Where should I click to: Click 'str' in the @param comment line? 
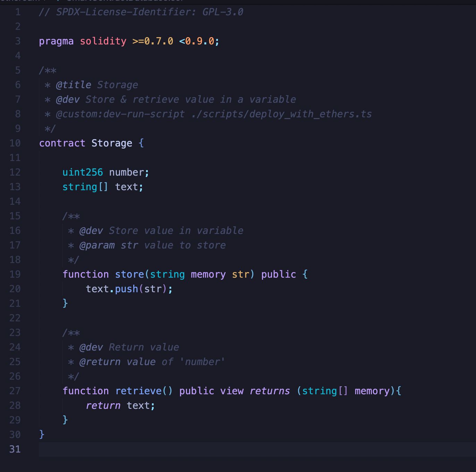[x=129, y=245]
